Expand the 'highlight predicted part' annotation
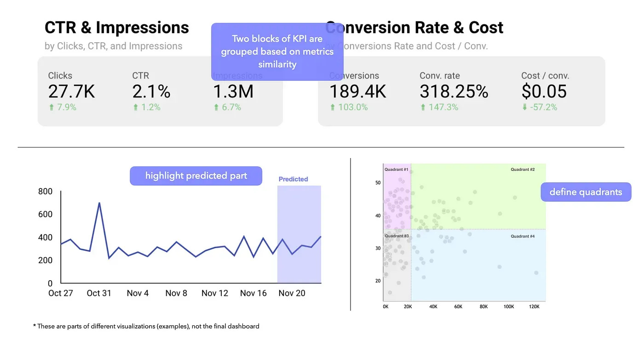 195,176
